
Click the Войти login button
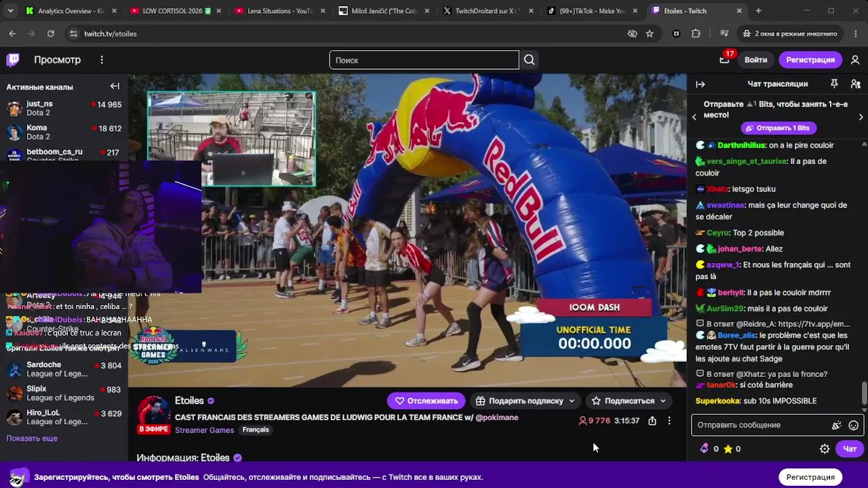(755, 60)
